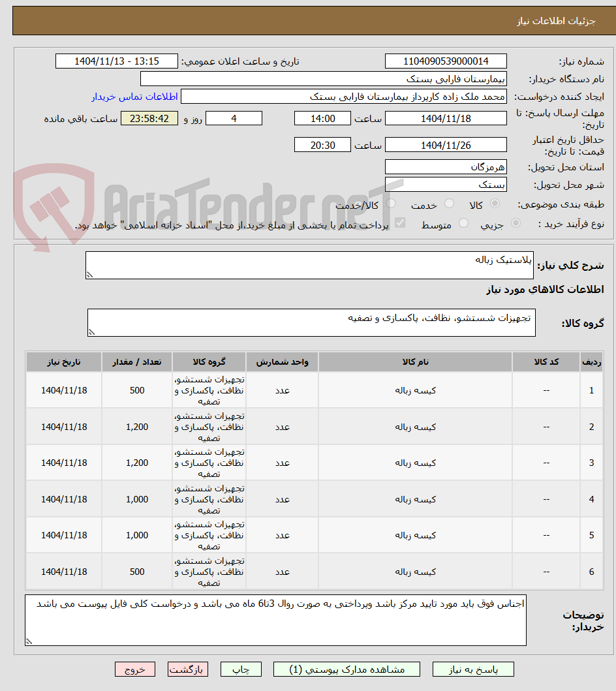Image resolution: width=616 pixels, height=691 pixels.
Task: Click the شرح کلی نیاز textarea resize handle
Action: (89, 275)
